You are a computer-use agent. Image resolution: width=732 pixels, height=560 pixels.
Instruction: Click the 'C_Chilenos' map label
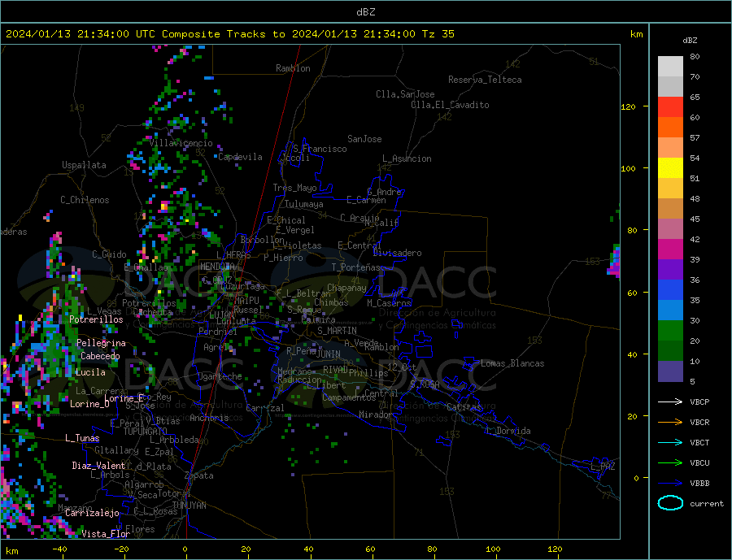(x=85, y=200)
